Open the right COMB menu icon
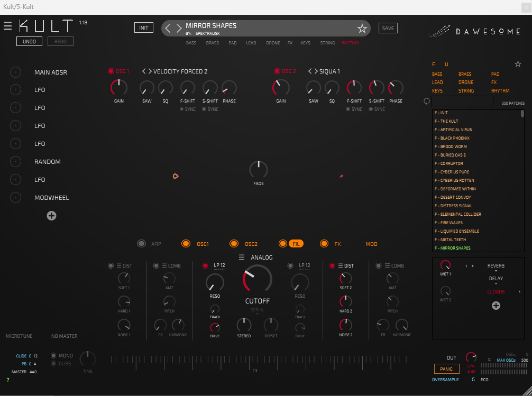 [387, 266]
